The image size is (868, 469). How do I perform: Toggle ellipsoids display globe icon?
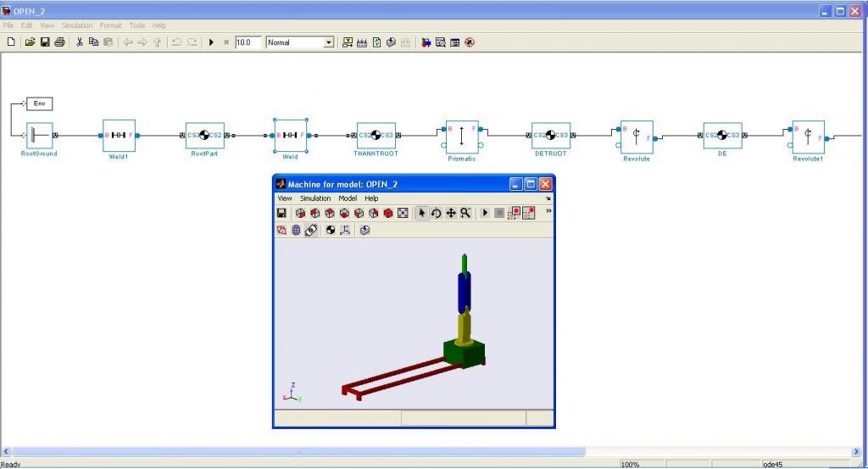pos(296,231)
